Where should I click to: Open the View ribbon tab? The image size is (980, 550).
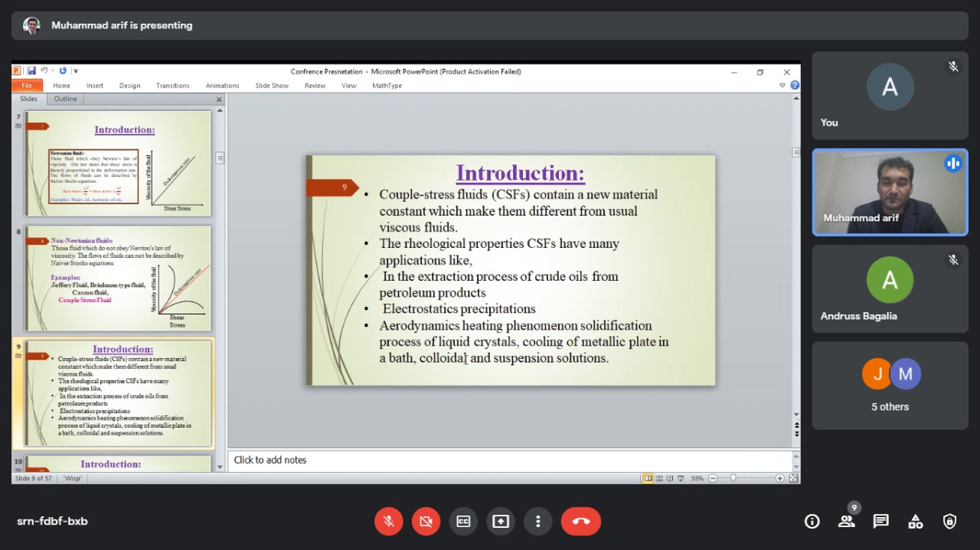349,86
